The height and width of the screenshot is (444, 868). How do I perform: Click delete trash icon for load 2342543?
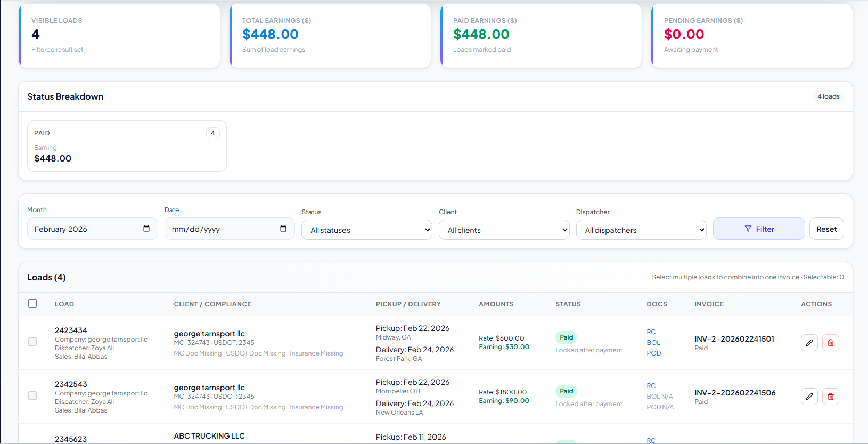(x=830, y=397)
